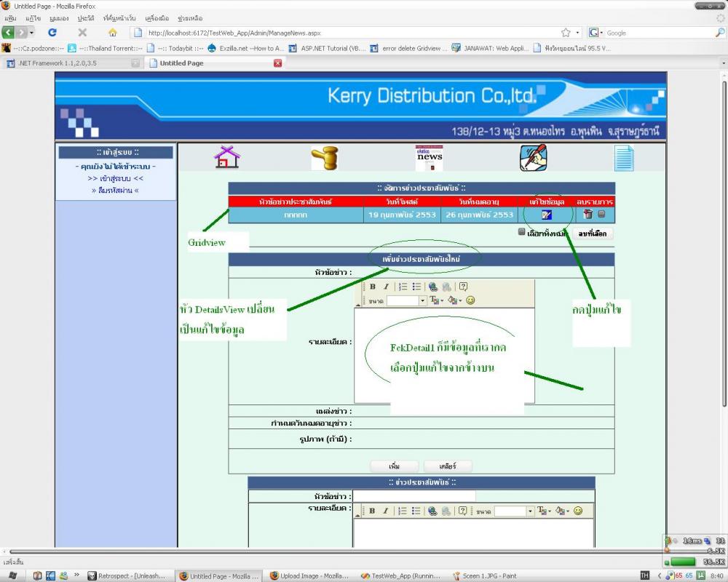Open the home icon in the page navigation
The width and height of the screenshot is (728, 582).
pyautogui.click(x=227, y=157)
